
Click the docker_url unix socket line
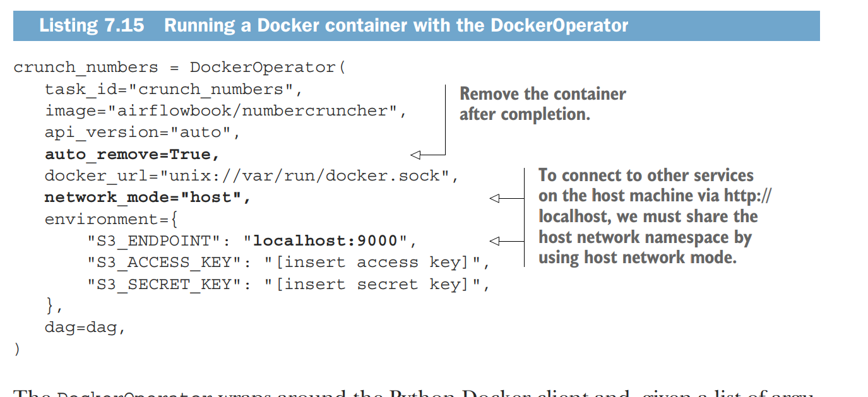[x=251, y=176]
